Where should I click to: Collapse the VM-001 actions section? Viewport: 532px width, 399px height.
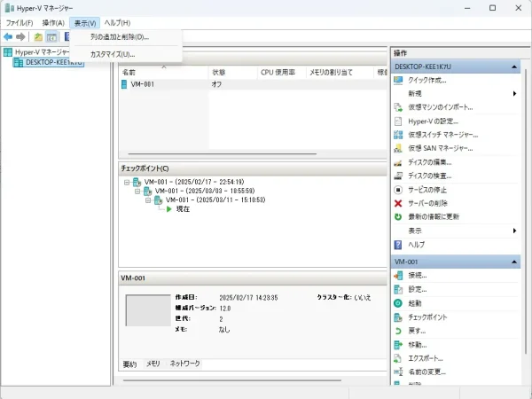click(x=514, y=262)
